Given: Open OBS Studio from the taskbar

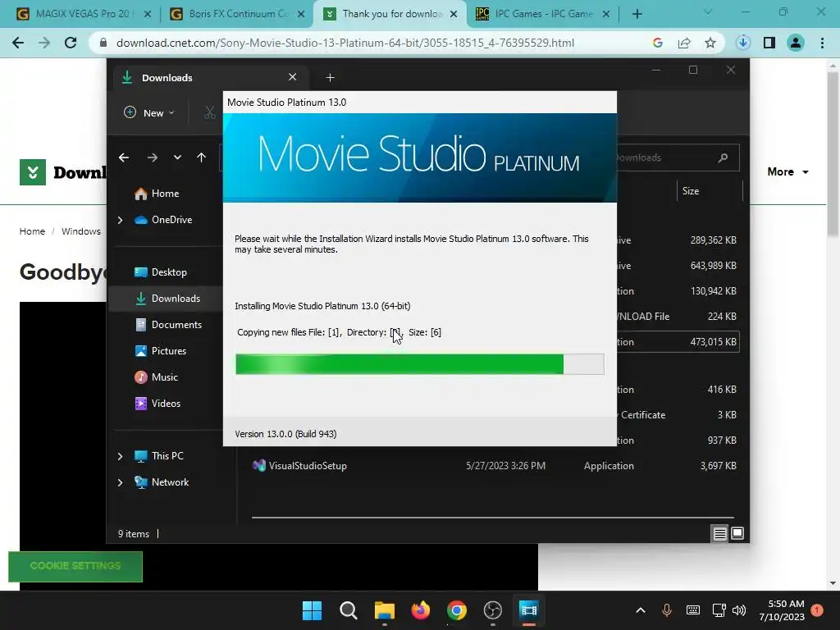Looking at the screenshot, I should [x=493, y=610].
